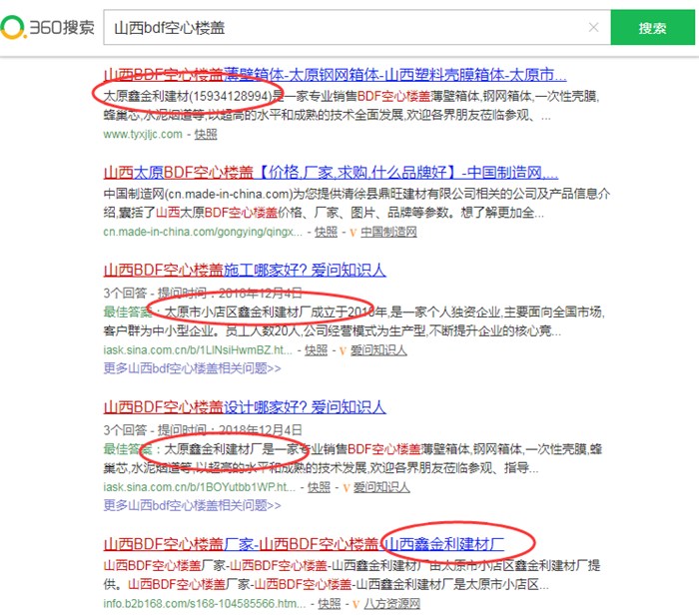This screenshot has width=699, height=616.
Task: Click the V verified icon beside 八方资源网
Action: [356, 604]
